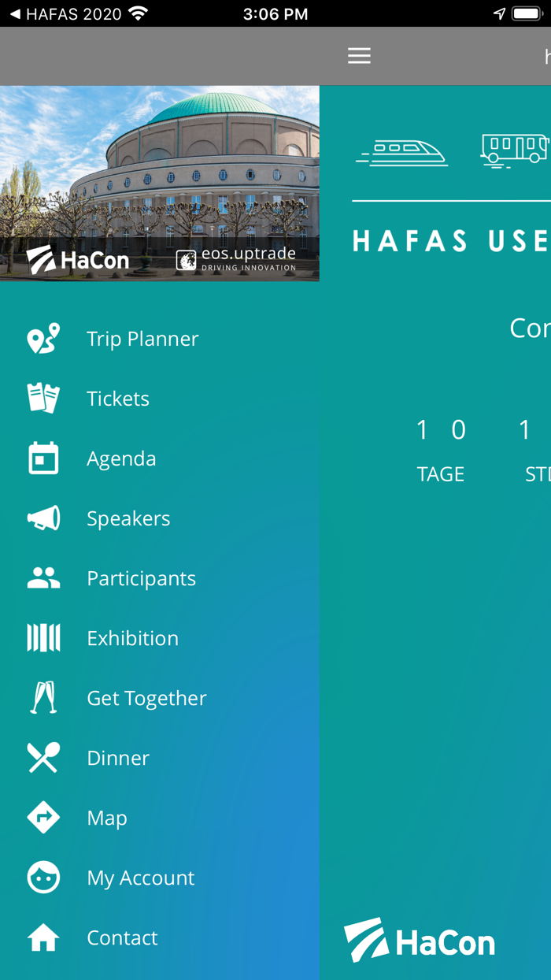Select the Trip Planner map-pin icon
Viewport: 551px width, 980px height.
pyautogui.click(x=43, y=338)
